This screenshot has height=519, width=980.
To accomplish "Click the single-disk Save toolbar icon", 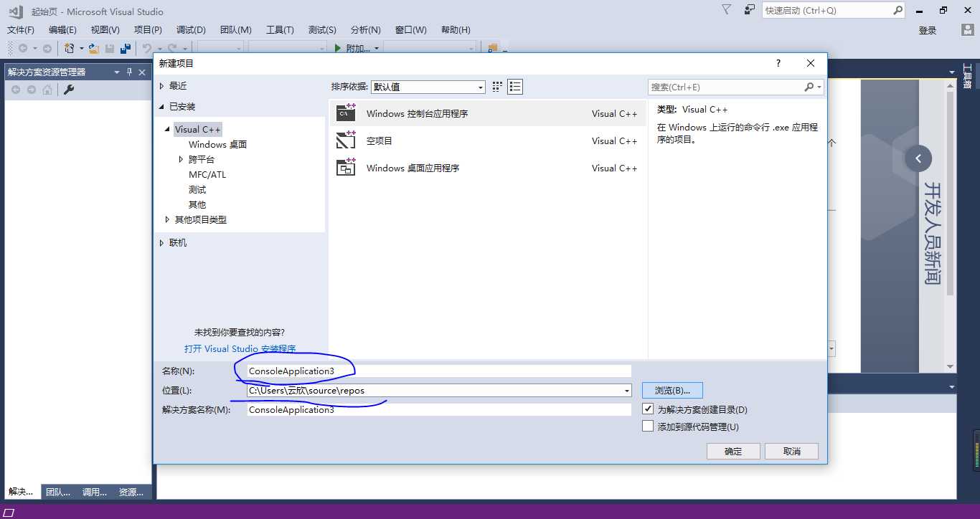I will coord(110,49).
